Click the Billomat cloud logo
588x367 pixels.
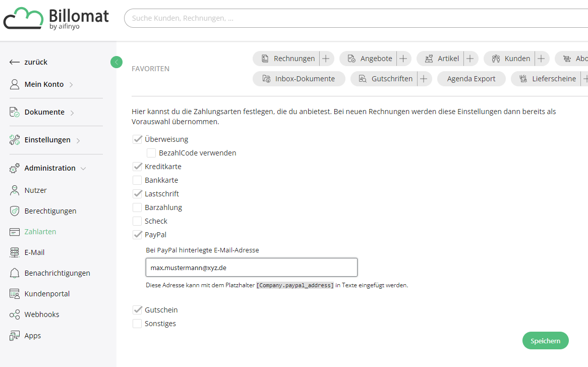pyautogui.click(x=23, y=18)
